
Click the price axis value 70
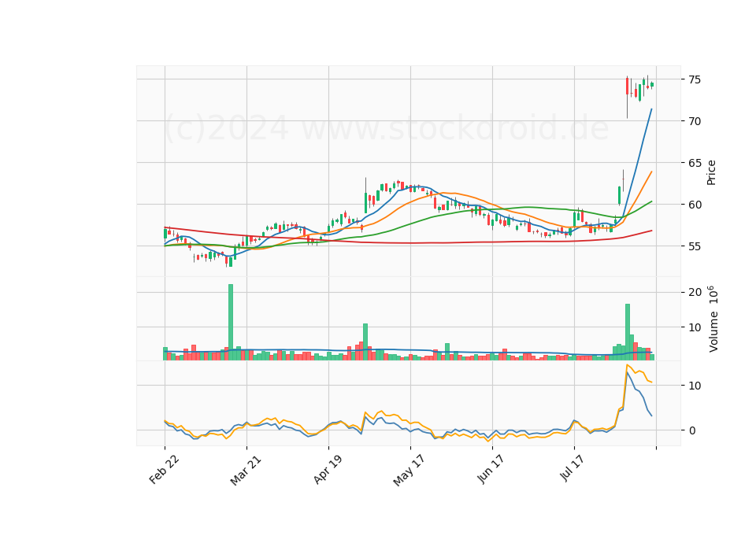695,121
